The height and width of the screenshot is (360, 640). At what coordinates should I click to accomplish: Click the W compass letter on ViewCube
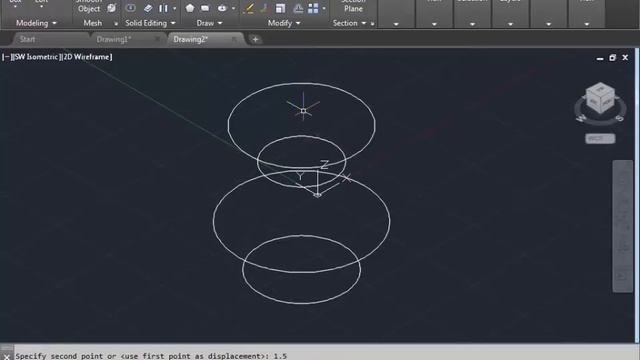(x=581, y=118)
